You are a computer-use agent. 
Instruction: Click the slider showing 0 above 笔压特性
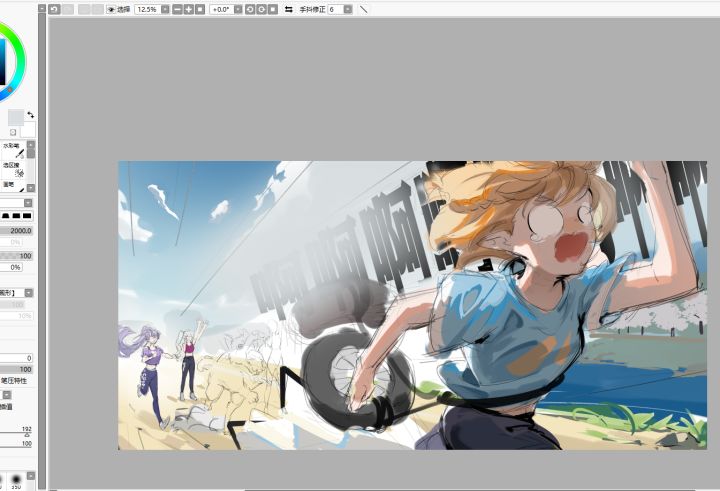tap(16, 358)
